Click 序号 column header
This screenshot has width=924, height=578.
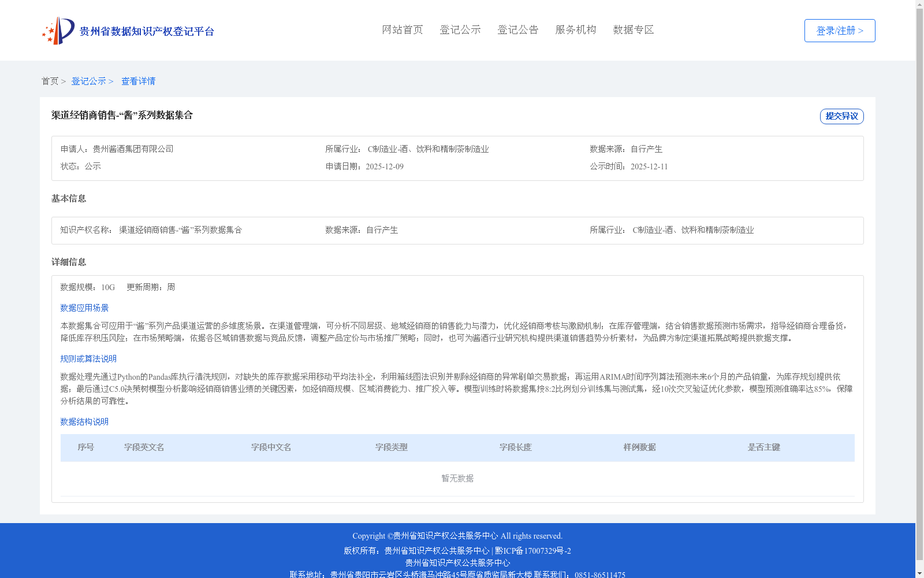coord(86,447)
